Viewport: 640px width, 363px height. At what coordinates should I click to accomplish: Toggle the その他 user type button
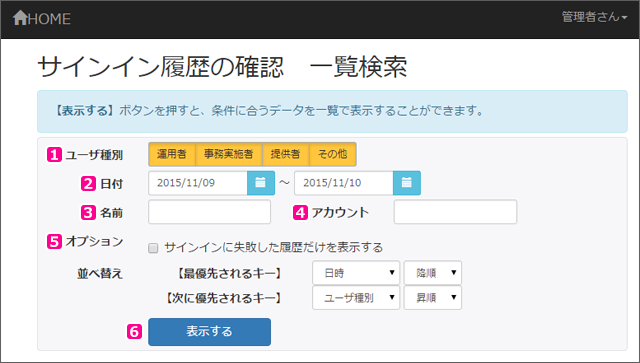pyautogui.click(x=333, y=154)
